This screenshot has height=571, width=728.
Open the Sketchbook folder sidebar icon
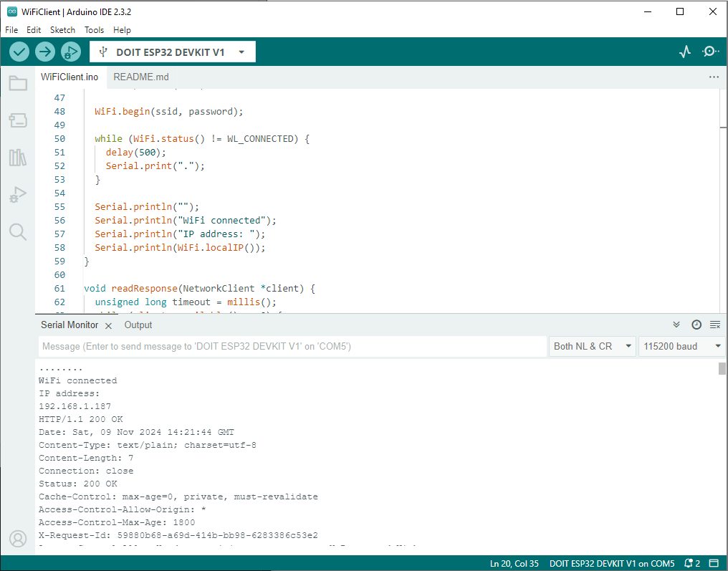18,83
